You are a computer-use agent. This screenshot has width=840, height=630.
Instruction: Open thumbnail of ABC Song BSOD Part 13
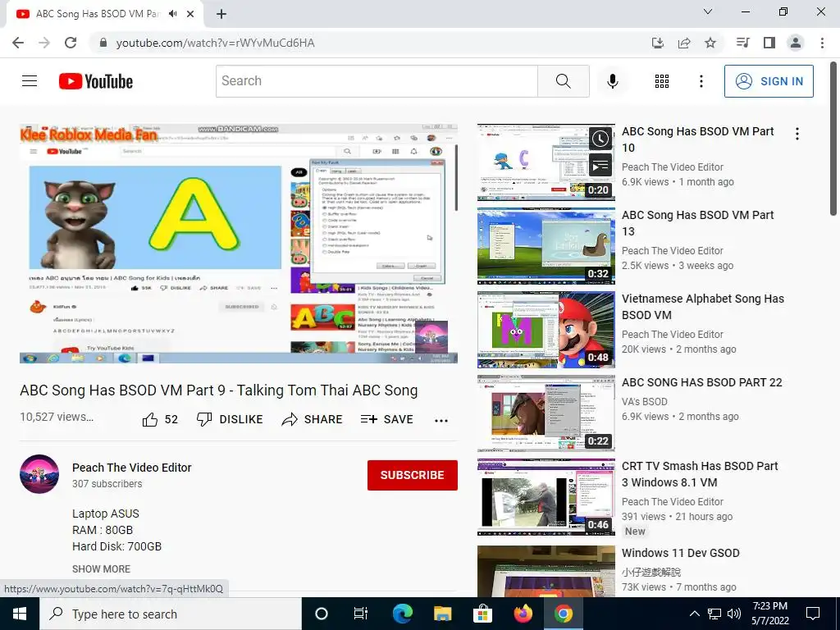coord(546,246)
